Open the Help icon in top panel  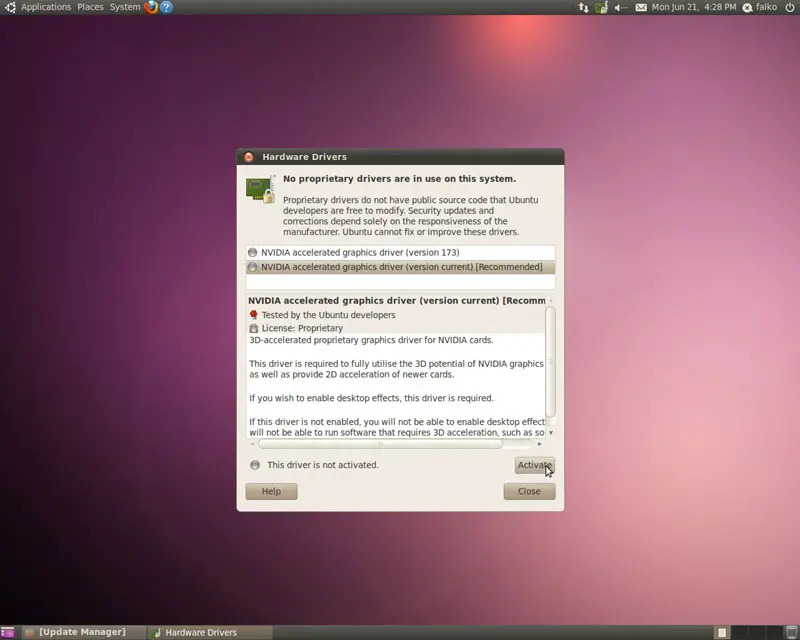click(166, 7)
